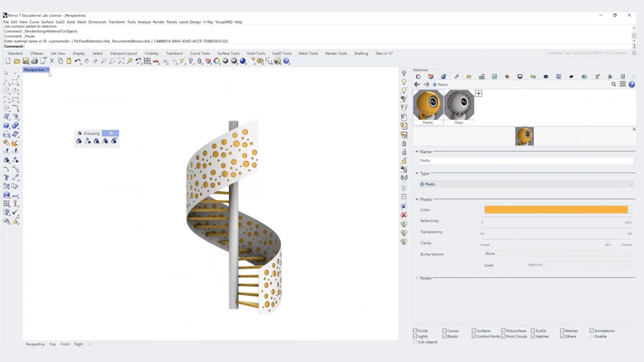Toggle the Annotations filter checkbox

click(592, 331)
